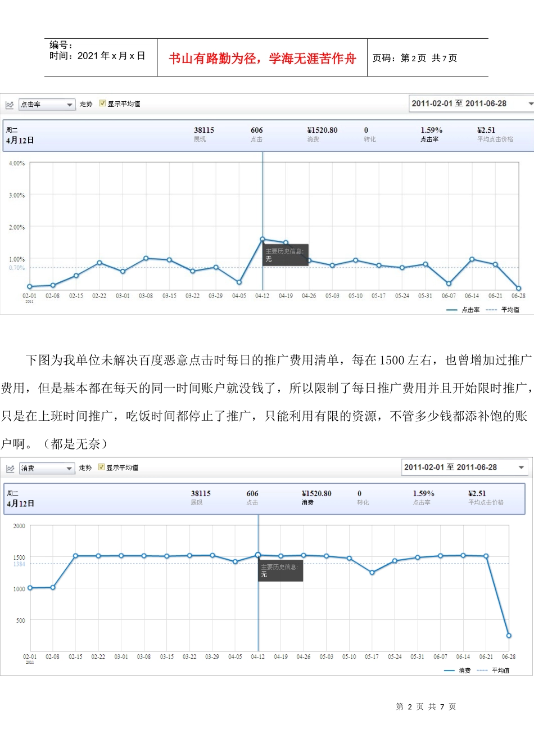
Task: Toggle 显示平均值 checkbox in the click-rate chart
Action: (x=102, y=103)
